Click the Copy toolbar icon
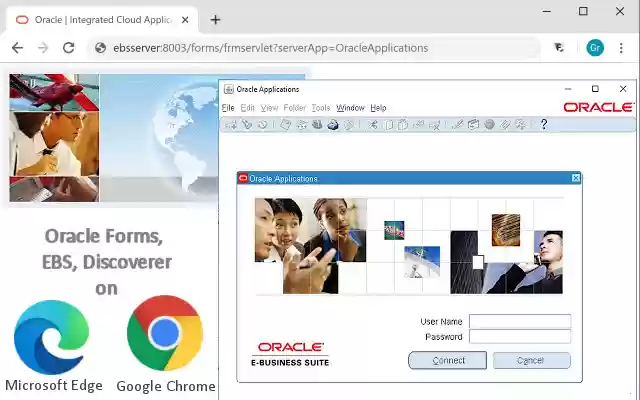Screen dimensions: 640x400 click(x=388, y=124)
